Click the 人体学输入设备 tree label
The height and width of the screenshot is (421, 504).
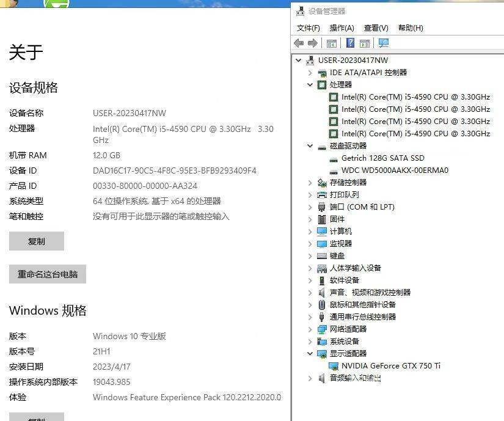[x=355, y=268]
